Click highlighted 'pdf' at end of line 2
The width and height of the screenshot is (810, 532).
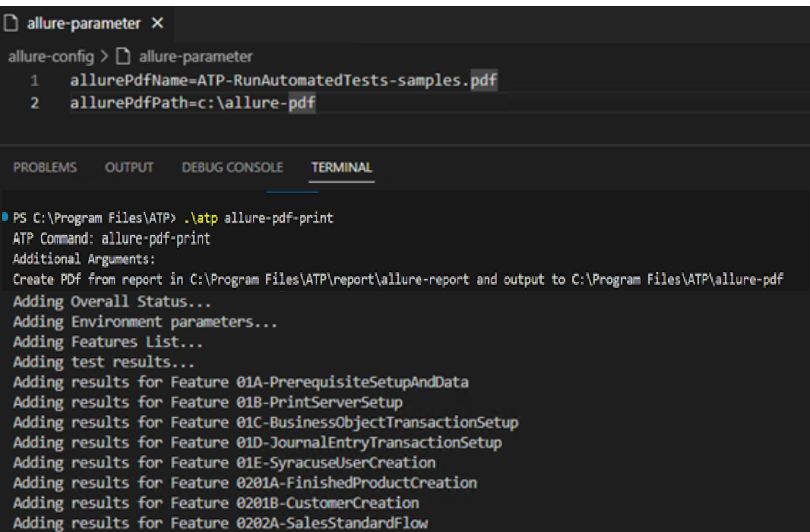pos(302,103)
